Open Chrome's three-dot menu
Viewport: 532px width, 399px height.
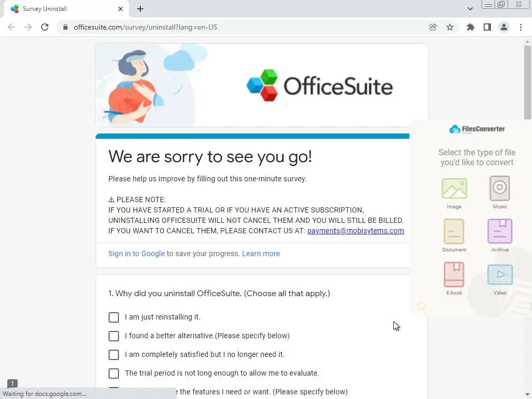click(x=521, y=27)
